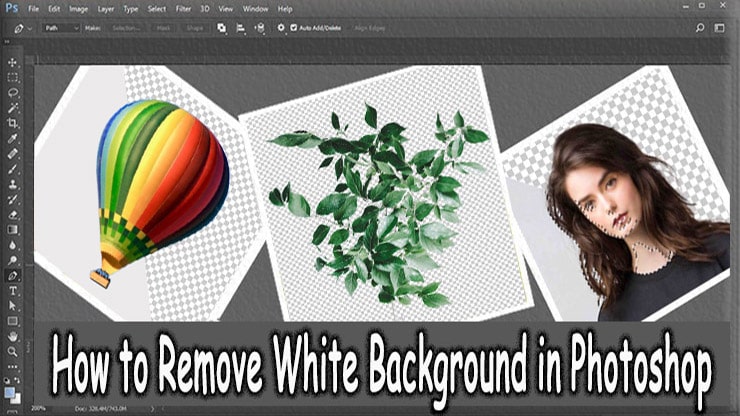
Task: Select the Rectangle shape tool
Action: point(12,322)
